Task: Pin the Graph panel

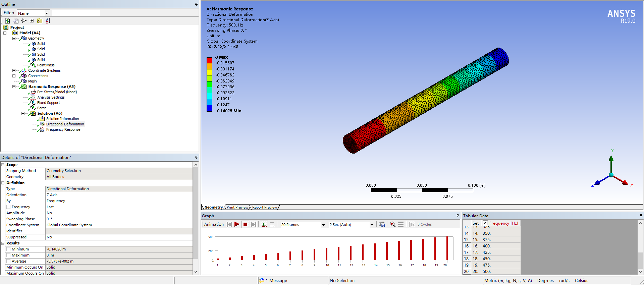Action: (x=458, y=216)
